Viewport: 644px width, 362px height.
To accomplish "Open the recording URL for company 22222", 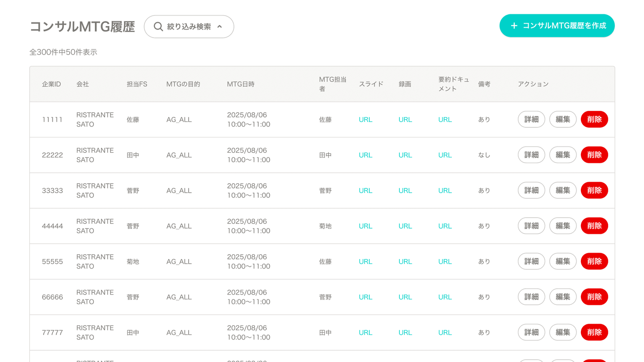I will coord(405,155).
